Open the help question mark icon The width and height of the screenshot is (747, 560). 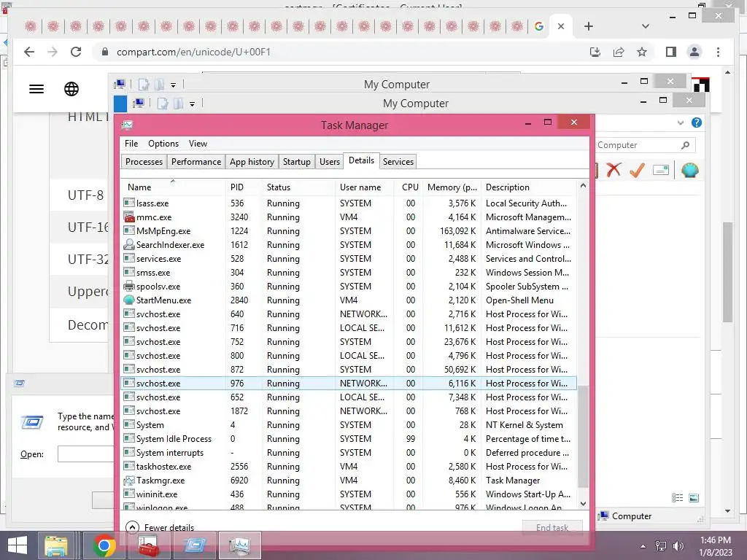(697, 122)
